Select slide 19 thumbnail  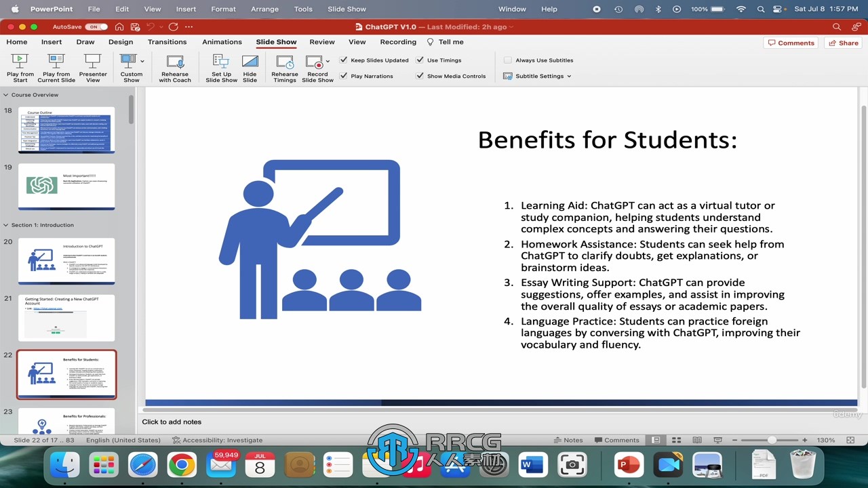coord(66,186)
